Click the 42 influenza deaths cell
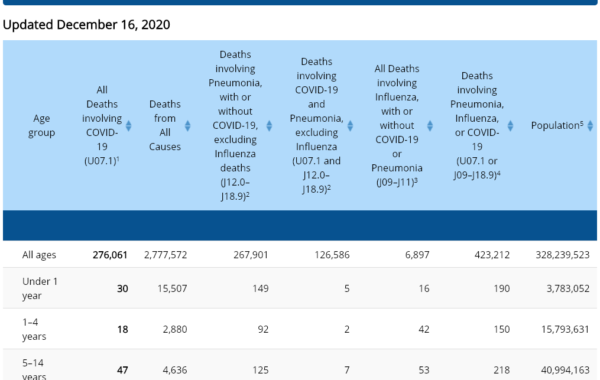Image resolution: width=600 pixels, height=380 pixels. pos(424,329)
